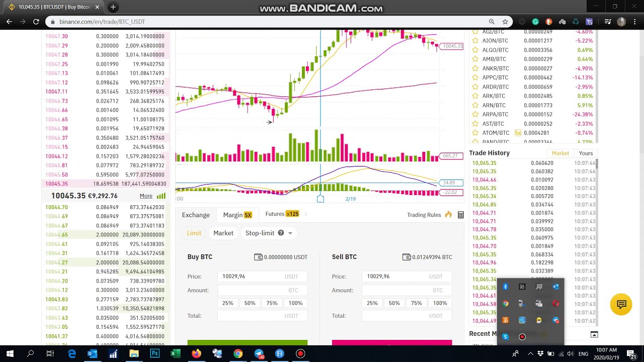Favorite the AST/BTC star
The image size is (644, 362).
pos(475,124)
